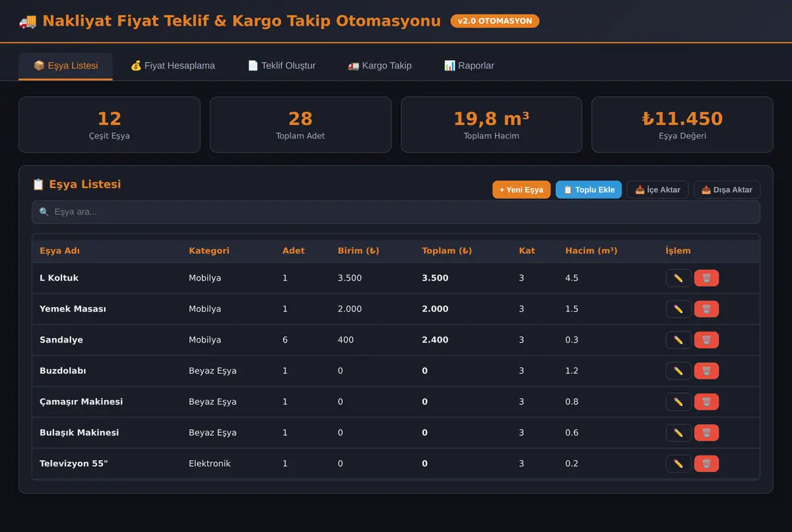792x532 pixels.
Task: Select the Televizyon 55" name cell
Action: [73, 463]
